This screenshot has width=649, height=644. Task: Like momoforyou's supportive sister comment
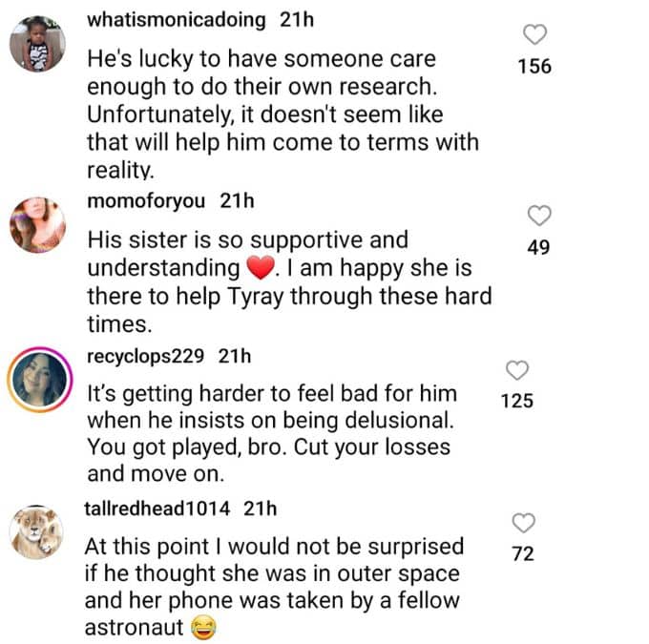539,216
